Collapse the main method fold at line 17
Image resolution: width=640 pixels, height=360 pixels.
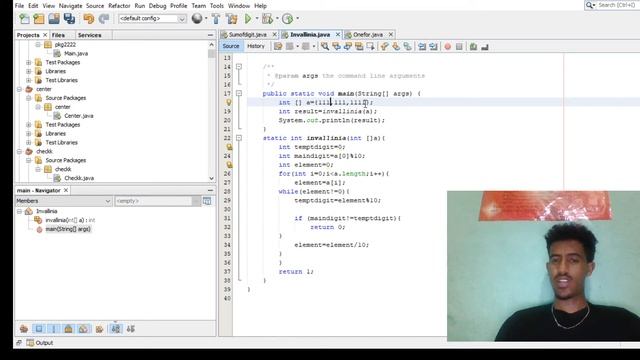(x=239, y=93)
